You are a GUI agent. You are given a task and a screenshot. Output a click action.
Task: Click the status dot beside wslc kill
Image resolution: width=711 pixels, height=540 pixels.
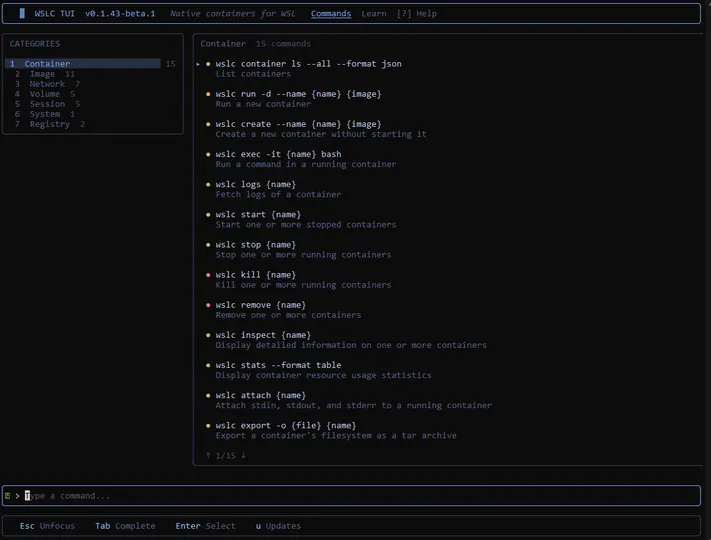pyautogui.click(x=208, y=275)
